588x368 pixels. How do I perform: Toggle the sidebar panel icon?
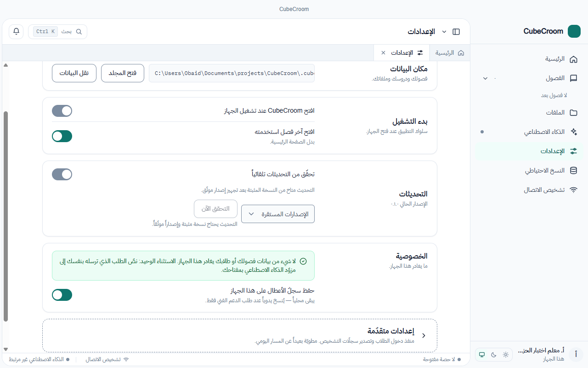(456, 32)
